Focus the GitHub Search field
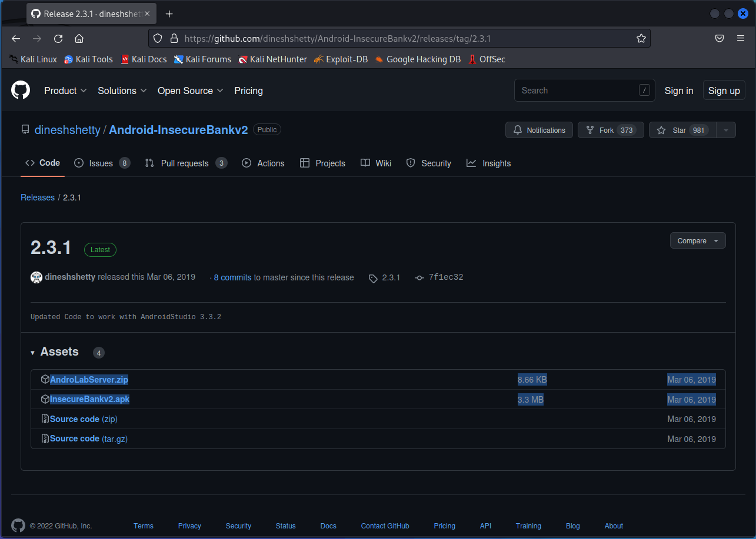 [585, 91]
